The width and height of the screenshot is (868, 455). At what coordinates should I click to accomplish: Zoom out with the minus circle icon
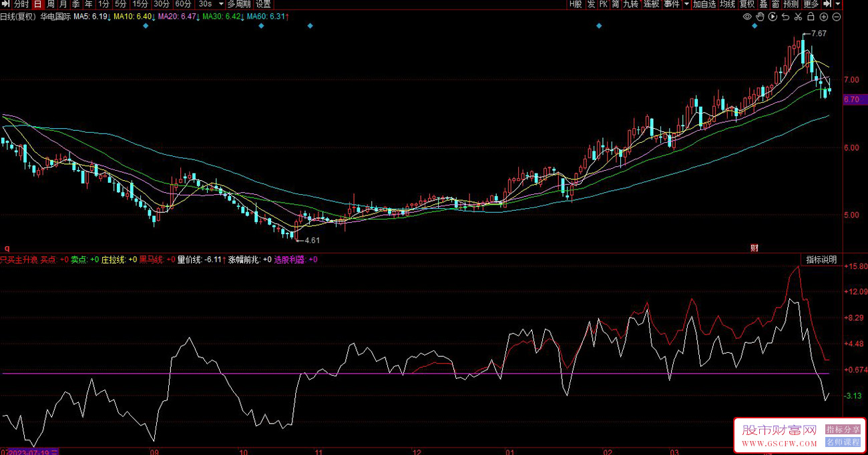(837, 17)
